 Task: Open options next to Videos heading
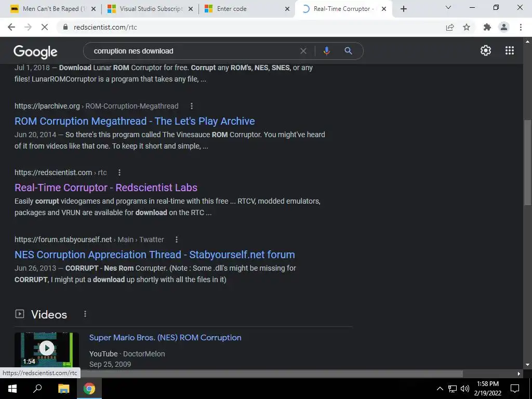tap(85, 314)
